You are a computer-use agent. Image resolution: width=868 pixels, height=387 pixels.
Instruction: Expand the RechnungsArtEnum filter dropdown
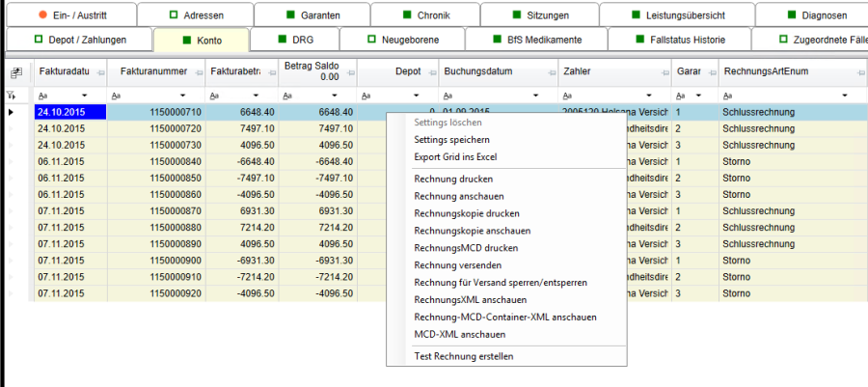[x=844, y=96]
